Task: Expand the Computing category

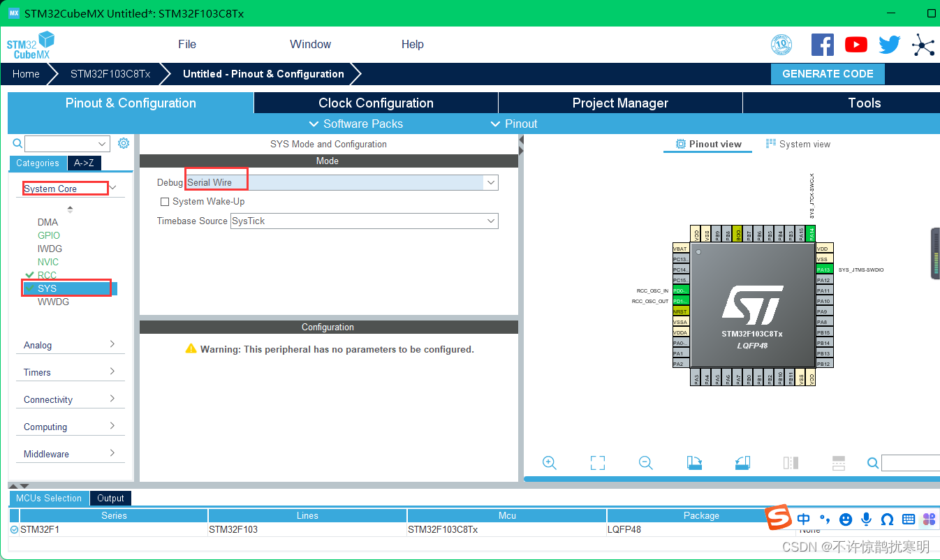Action: 70,427
